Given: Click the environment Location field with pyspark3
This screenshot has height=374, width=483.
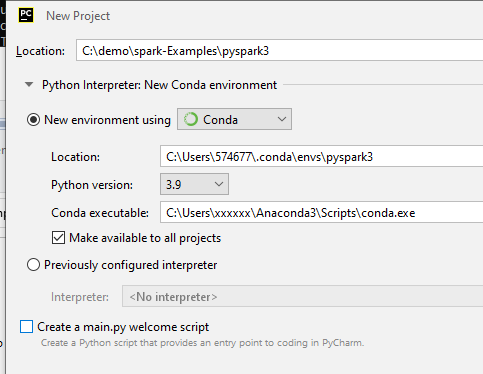Looking at the screenshot, I should [321, 156].
